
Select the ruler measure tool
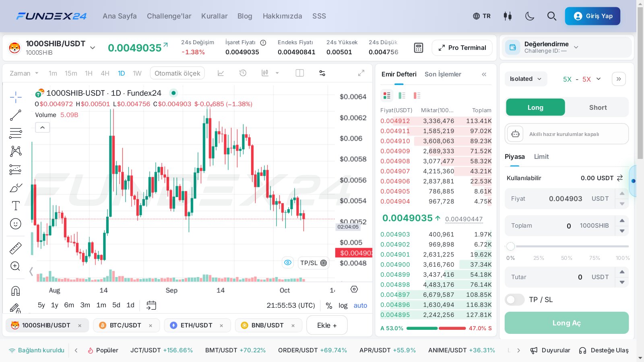point(16,248)
